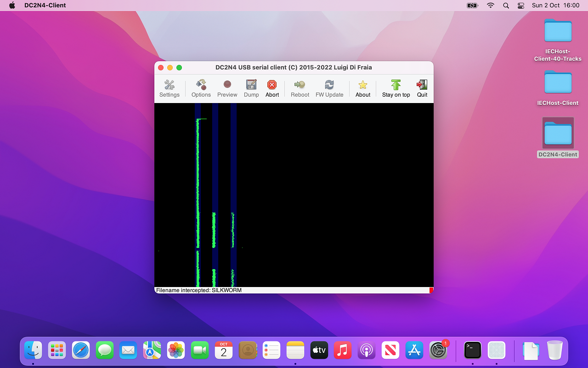Viewport: 588px width, 368px height.
Task: Click the Dump tool icon
Action: [251, 85]
